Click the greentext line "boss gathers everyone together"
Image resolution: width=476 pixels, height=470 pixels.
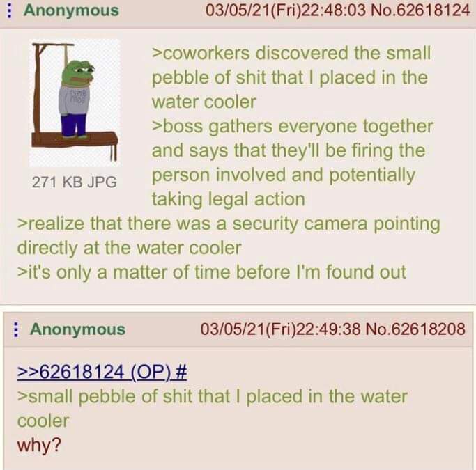293,163
